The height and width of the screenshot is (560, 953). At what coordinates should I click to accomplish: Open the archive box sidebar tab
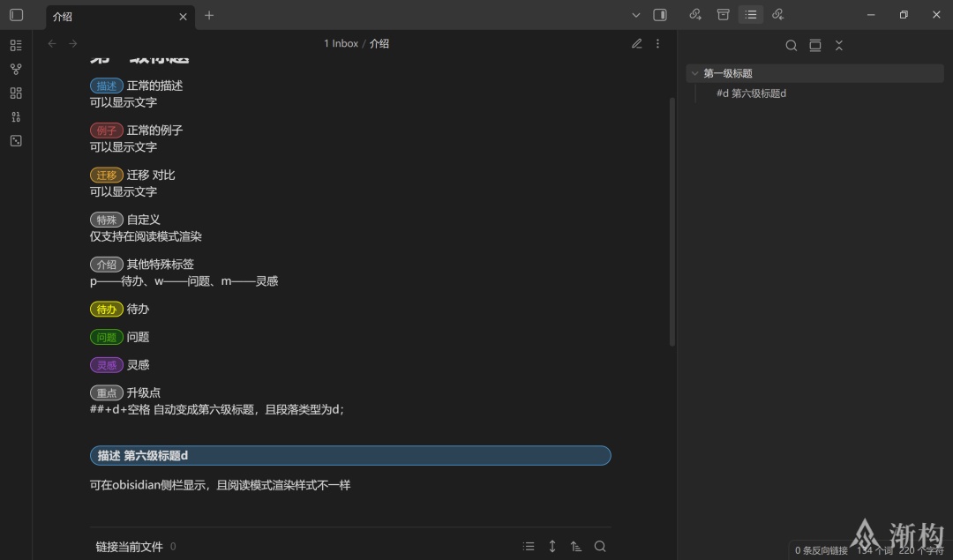point(723,15)
